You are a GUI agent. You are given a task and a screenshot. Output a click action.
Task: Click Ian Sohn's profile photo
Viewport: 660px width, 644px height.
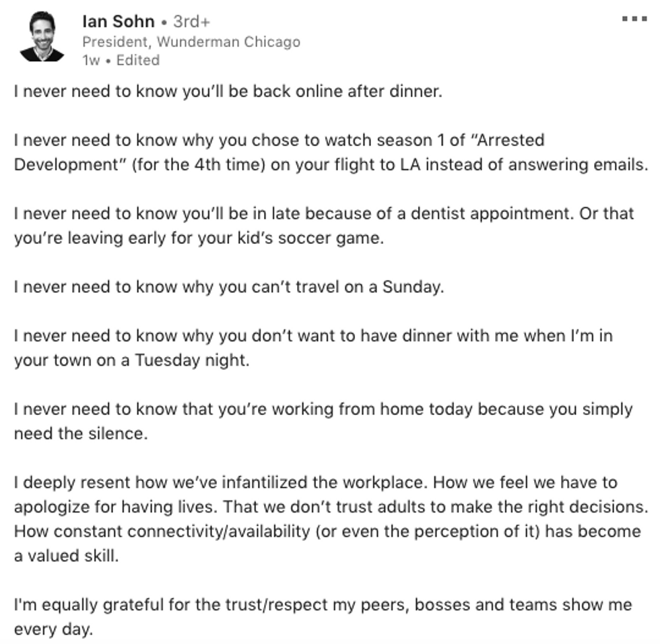[x=42, y=36]
